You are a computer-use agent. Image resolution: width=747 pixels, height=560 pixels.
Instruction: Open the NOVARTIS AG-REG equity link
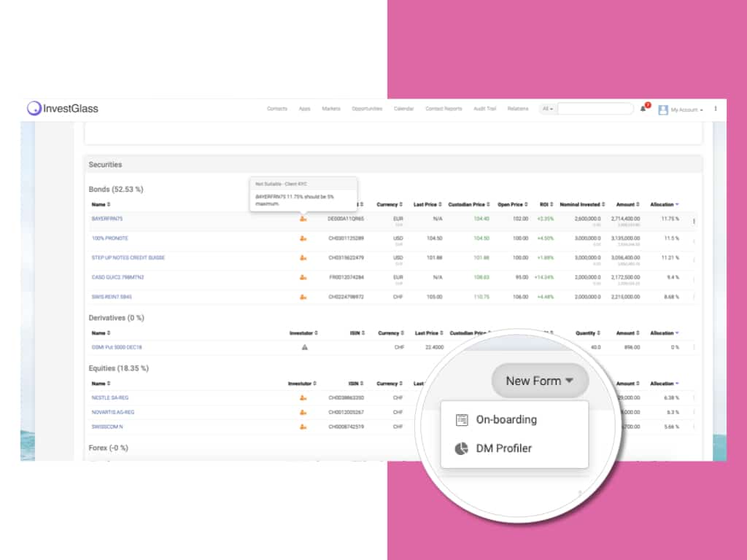coord(113,413)
